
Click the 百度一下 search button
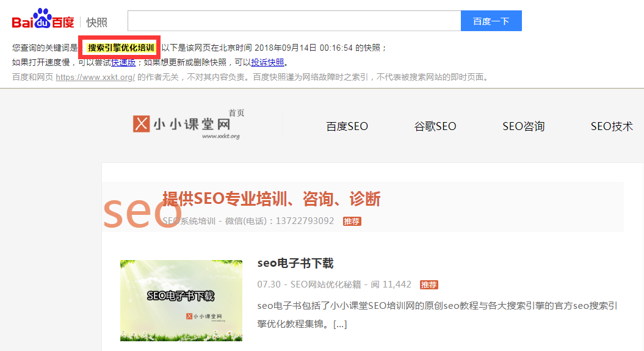[491, 21]
